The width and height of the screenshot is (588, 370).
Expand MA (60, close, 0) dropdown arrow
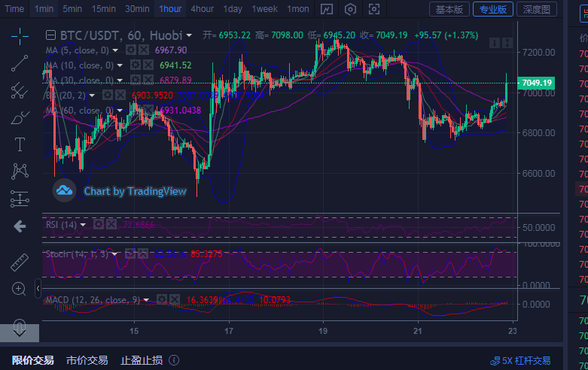[x=120, y=111]
